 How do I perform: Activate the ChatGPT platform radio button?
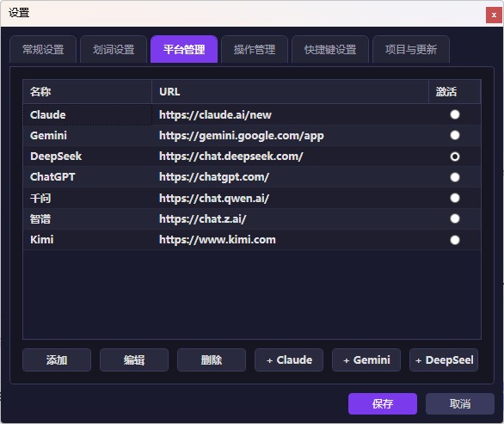[x=454, y=177]
